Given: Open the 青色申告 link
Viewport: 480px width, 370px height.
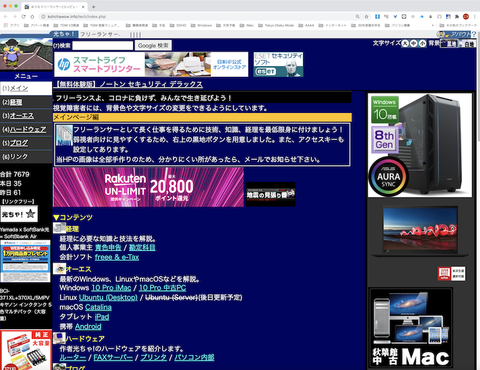Looking at the screenshot, I should 108,248.
